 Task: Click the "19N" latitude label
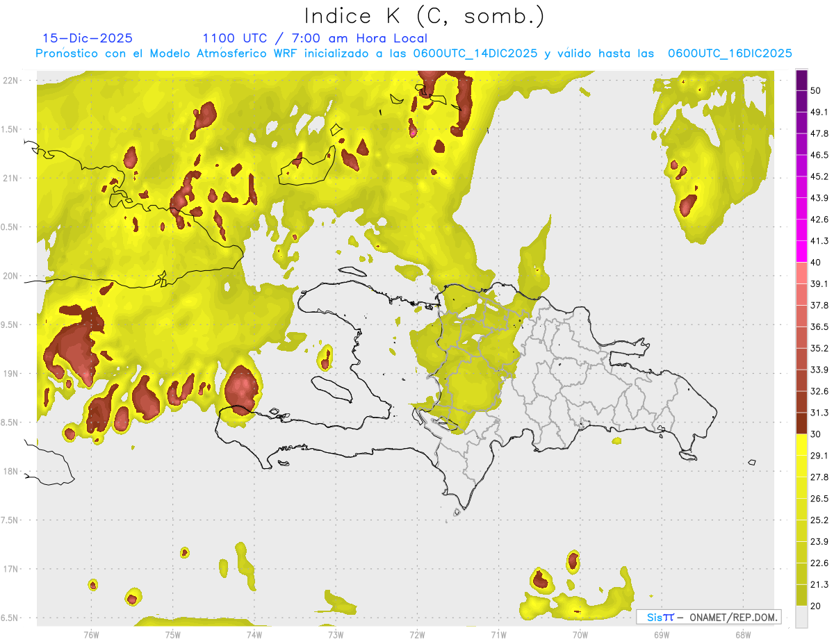pyautogui.click(x=10, y=374)
